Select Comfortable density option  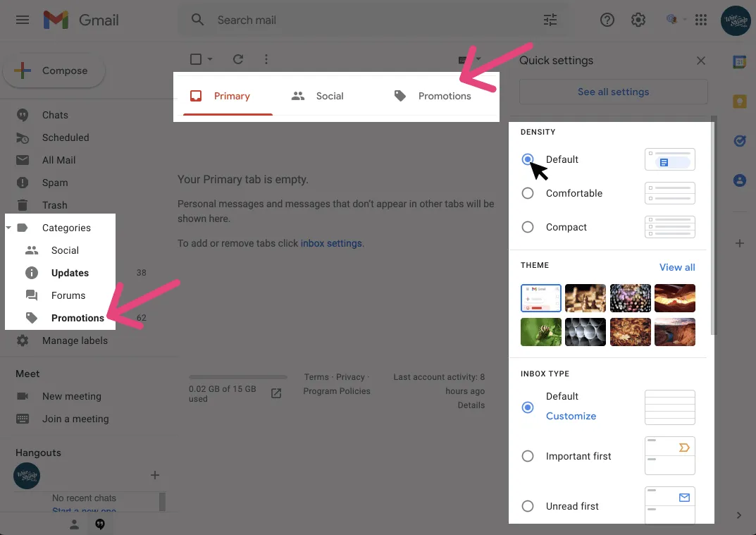[528, 193]
